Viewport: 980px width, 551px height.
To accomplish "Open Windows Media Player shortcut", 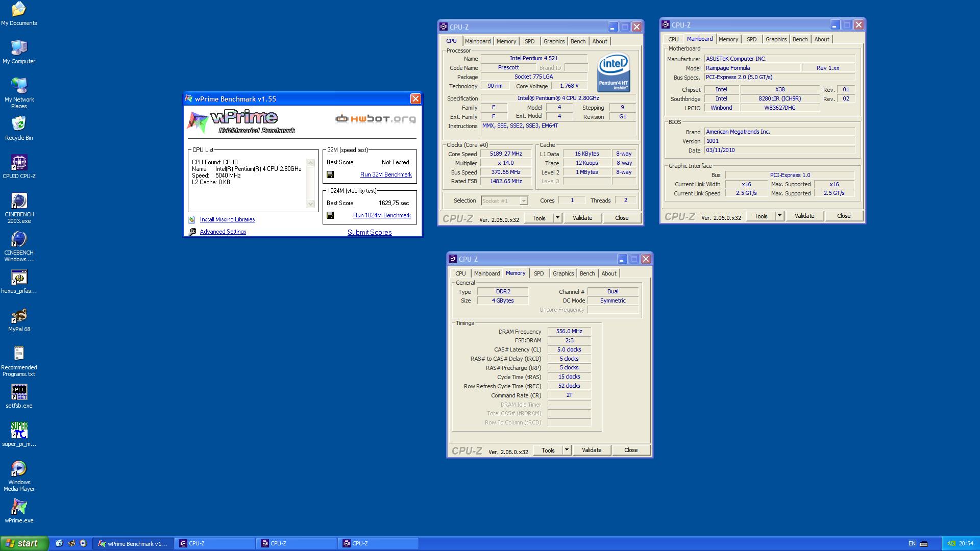I will pyautogui.click(x=19, y=476).
